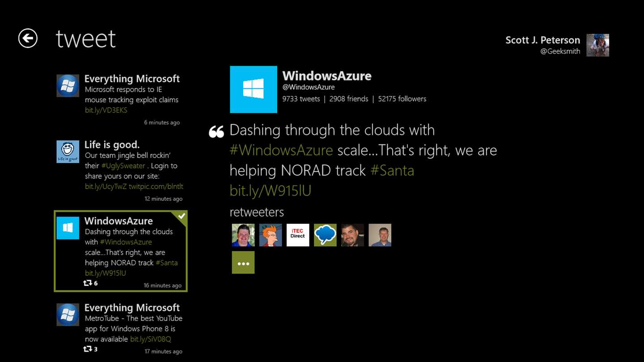Image resolution: width=644 pixels, height=362 pixels.
Task: Click retweet icon showing 3 retweets
Action: 88,349
